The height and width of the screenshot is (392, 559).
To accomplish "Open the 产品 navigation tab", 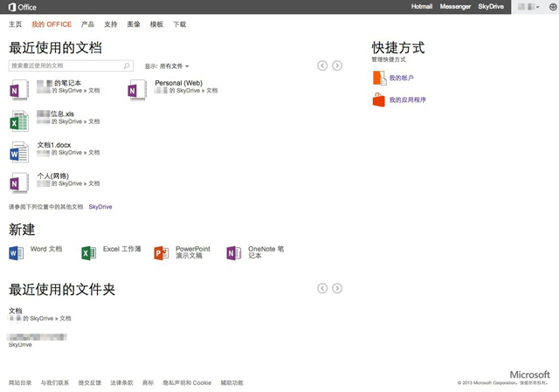I will pos(87,24).
